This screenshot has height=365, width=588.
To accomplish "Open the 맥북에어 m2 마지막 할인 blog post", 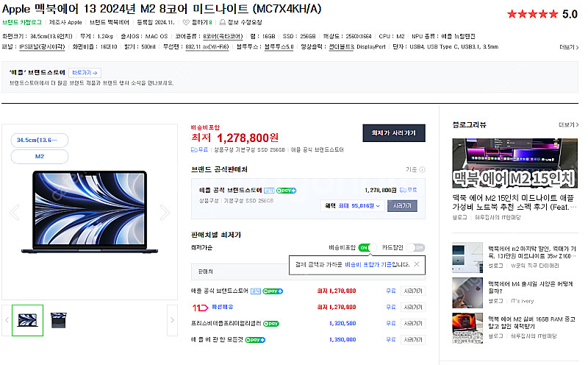I will pos(531,252).
